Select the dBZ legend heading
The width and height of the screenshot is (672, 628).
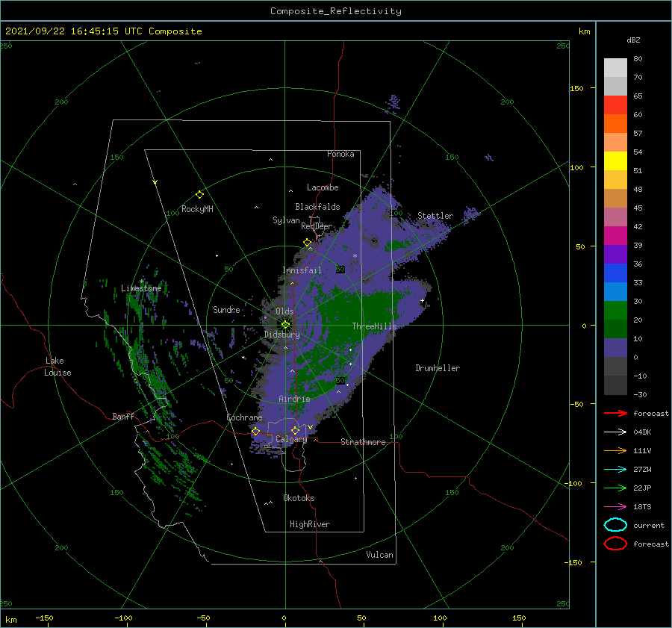click(633, 40)
